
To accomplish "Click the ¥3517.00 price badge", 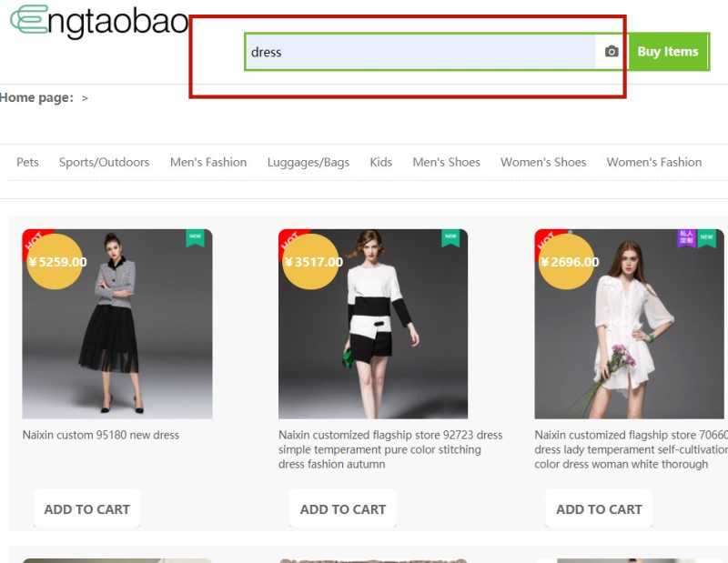I will point(312,262).
